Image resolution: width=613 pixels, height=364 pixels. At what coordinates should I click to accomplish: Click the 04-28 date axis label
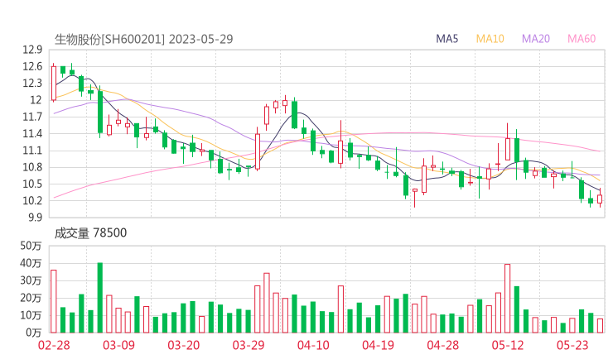443,345
